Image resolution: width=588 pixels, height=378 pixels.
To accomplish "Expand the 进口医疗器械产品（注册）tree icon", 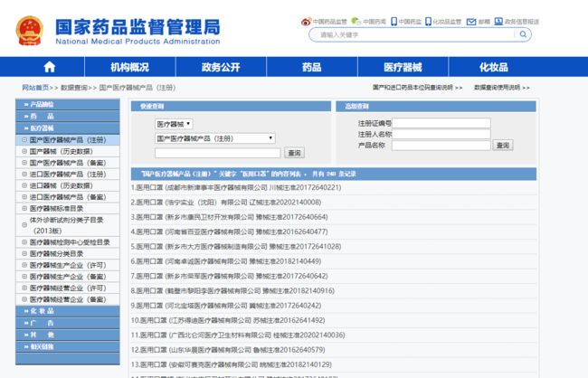I will [x=24, y=174].
